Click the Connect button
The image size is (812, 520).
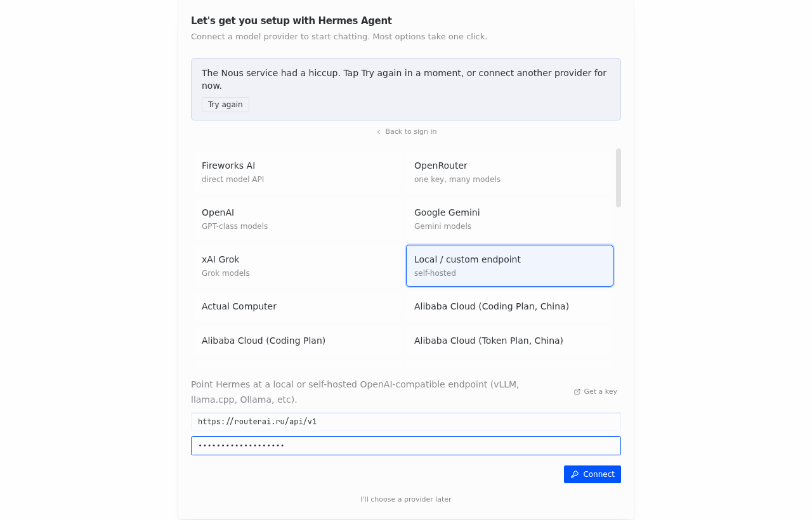click(593, 474)
